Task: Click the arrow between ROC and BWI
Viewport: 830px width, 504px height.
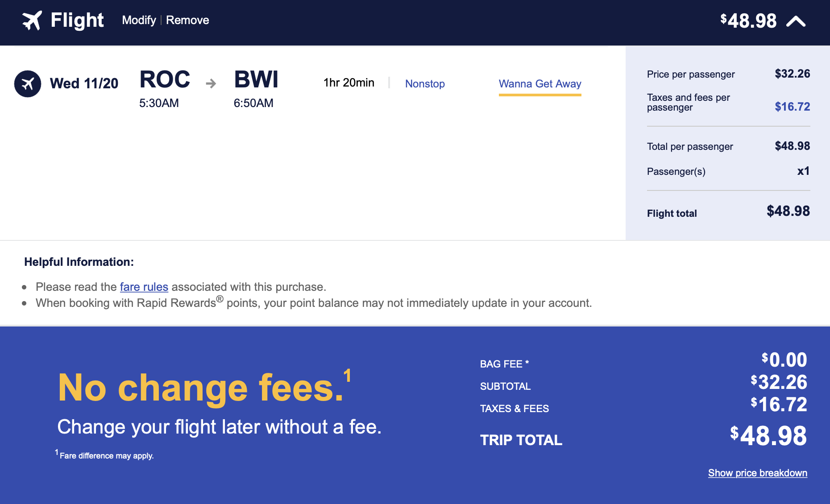Action: coord(211,83)
